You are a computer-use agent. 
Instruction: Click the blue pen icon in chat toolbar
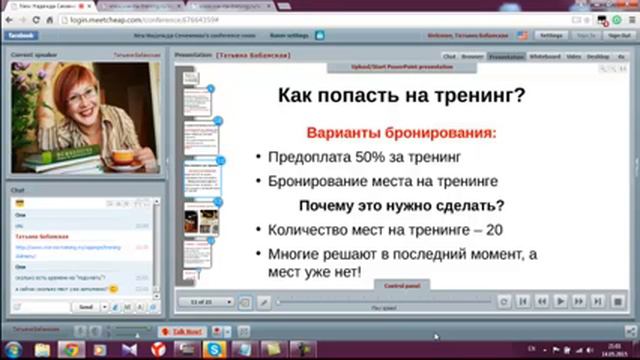pyautogui.click(x=116, y=307)
